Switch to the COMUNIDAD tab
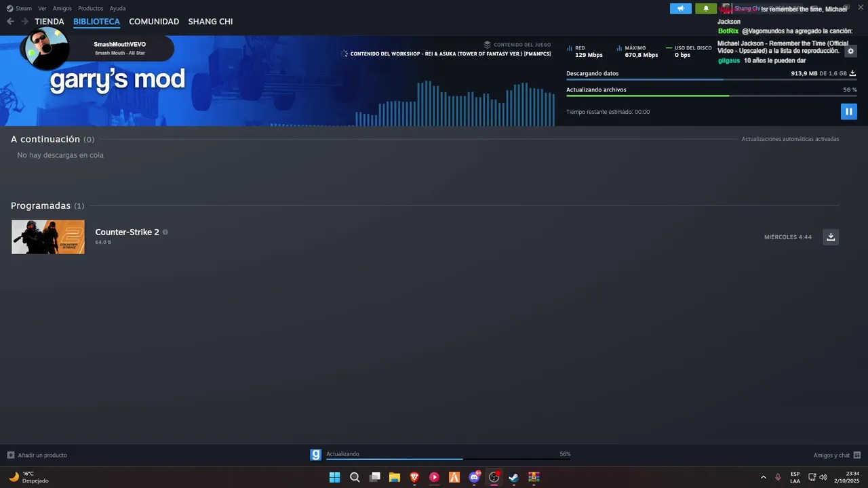The image size is (868, 488). [154, 22]
